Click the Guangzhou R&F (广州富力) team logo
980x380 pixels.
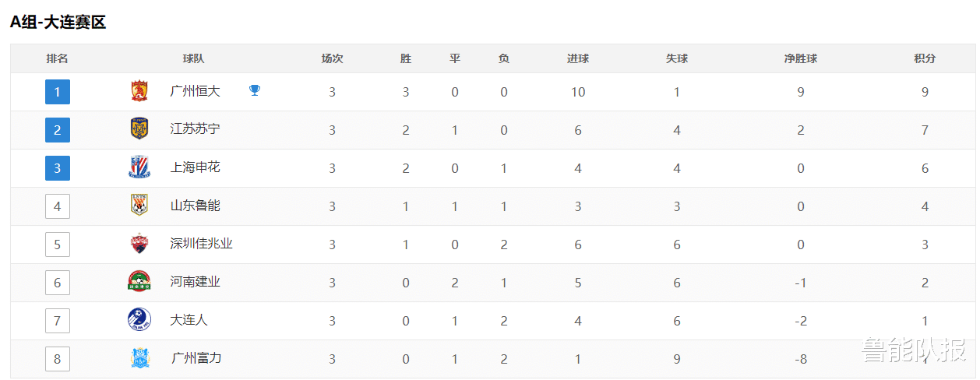click(139, 358)
